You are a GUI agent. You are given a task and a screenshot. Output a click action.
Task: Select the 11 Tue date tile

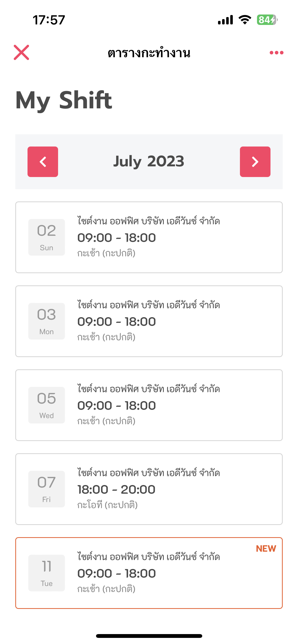[x=47, y=573]
